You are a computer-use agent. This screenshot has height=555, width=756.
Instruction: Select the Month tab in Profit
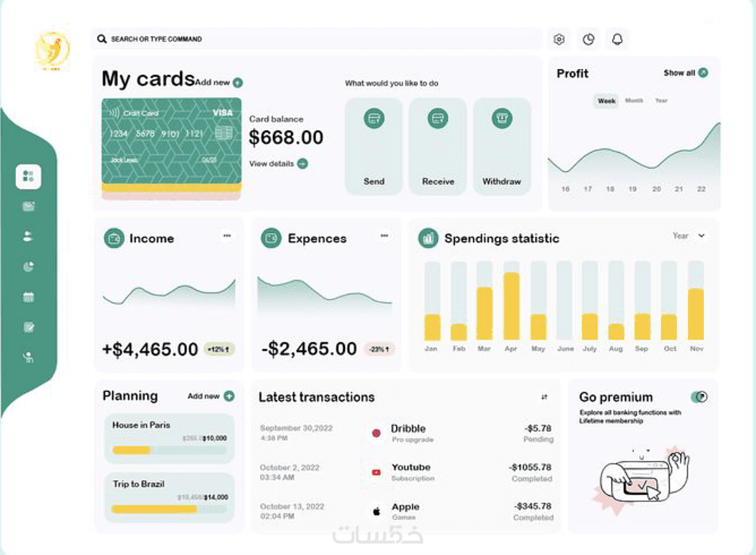pyautogui.click(x=634, y=100)
